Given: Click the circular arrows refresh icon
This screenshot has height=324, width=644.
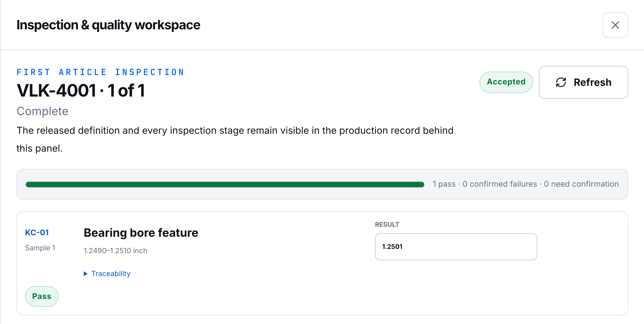Looking at the screenshot, I should (x=561, y=82).
